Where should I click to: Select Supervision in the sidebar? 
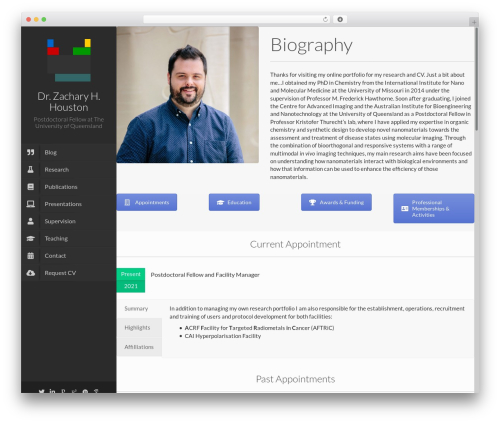tap(69, 221)
